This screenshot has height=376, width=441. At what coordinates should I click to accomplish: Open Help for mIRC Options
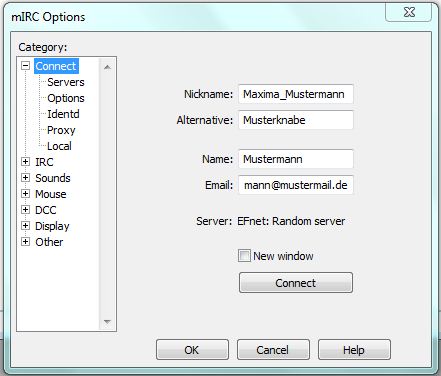[354, 350]
